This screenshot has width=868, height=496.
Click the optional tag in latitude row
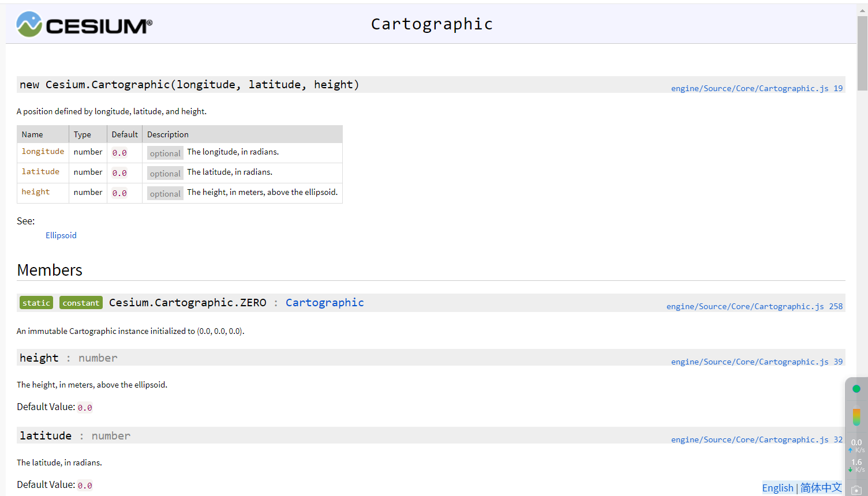165,173
